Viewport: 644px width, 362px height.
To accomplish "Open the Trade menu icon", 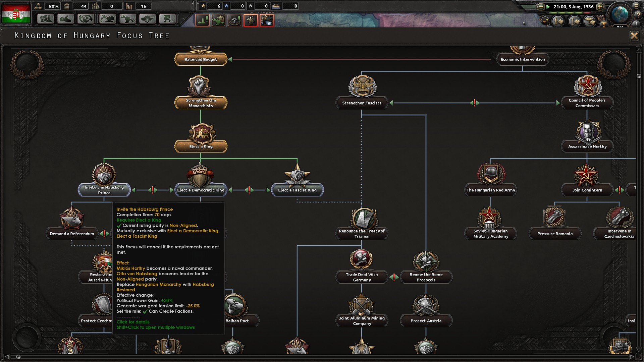I will pyautogui.click(x=86, y=19).
